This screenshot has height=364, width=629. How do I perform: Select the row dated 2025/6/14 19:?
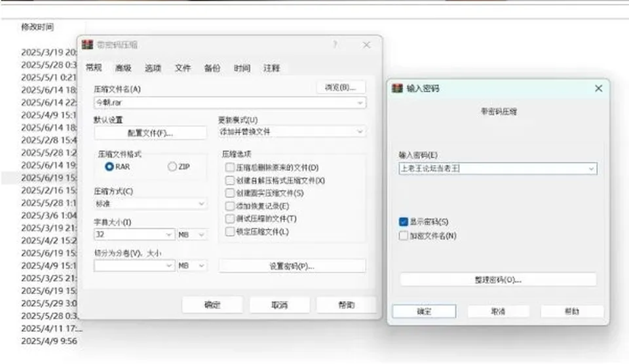[49, 165]
